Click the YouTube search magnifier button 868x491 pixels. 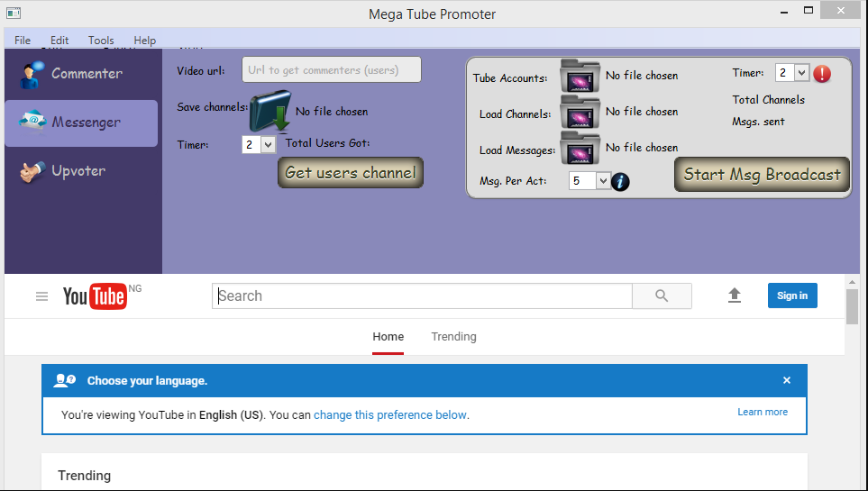click(662, 296)
